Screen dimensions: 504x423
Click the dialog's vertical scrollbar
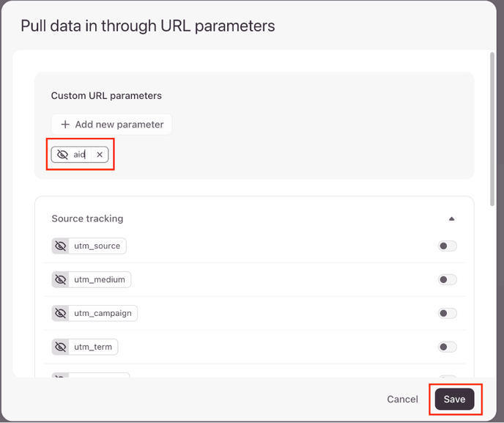click(x=492, y=129)
